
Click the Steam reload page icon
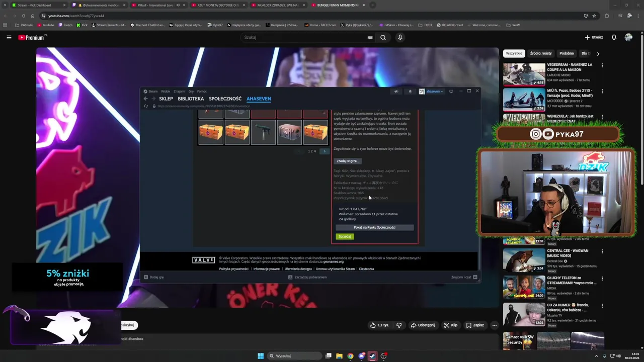146,106
